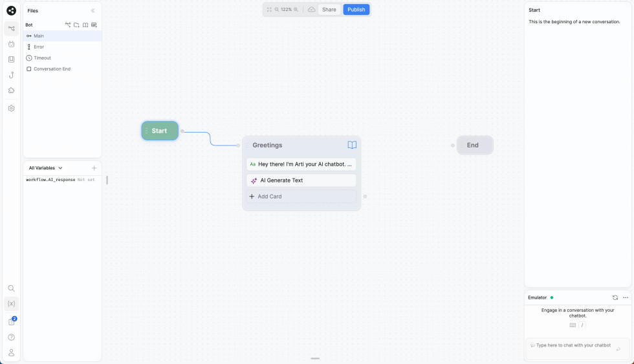The image size is (634, 364).
Task: Restart the Emulator conversation with refresh icon
Action: pos(615,297)
